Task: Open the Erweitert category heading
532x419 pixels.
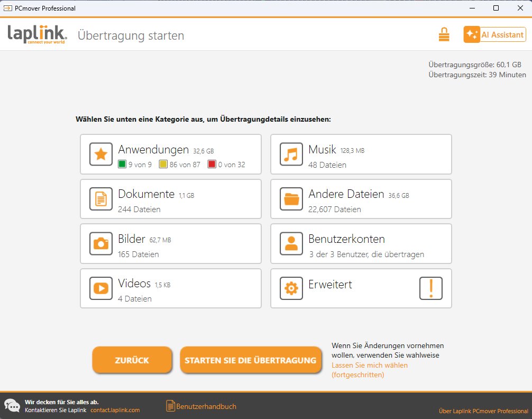Action: 330,284
